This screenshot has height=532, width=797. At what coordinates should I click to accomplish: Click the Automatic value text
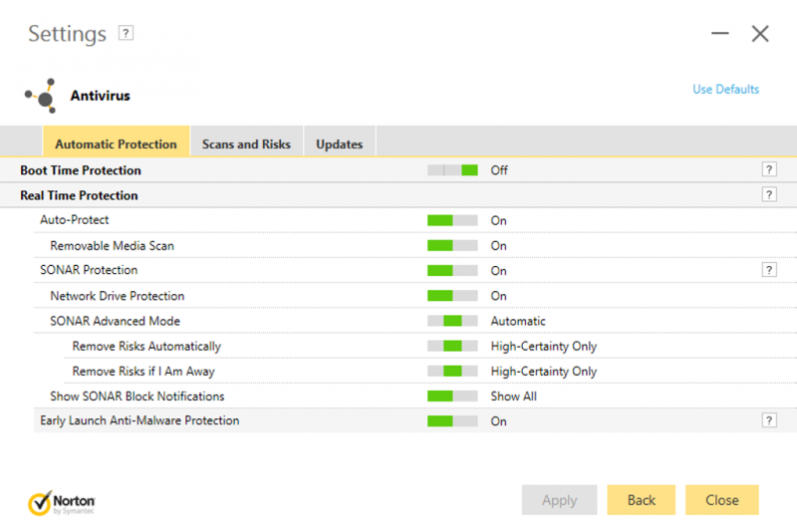(x=518, y=321)
